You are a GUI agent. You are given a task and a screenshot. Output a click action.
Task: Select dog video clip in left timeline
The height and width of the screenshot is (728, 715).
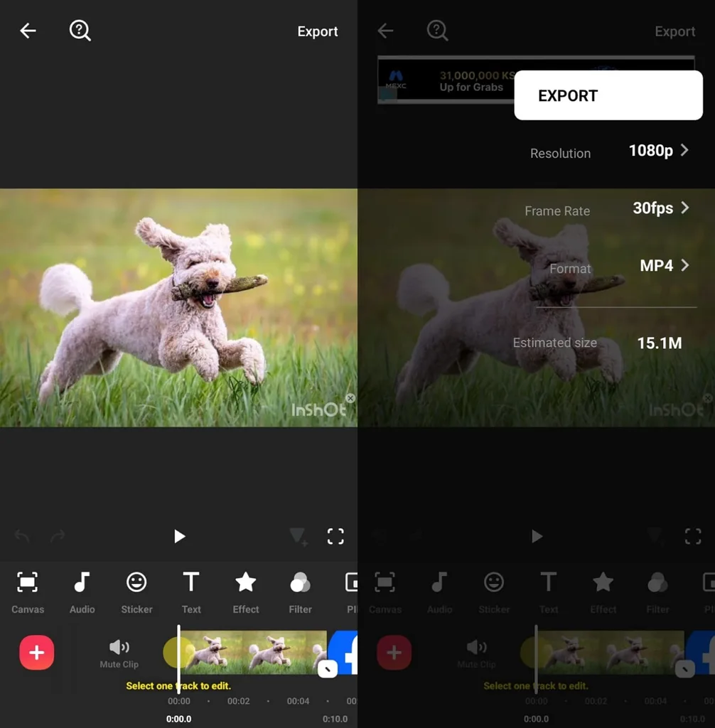point(253,652)
